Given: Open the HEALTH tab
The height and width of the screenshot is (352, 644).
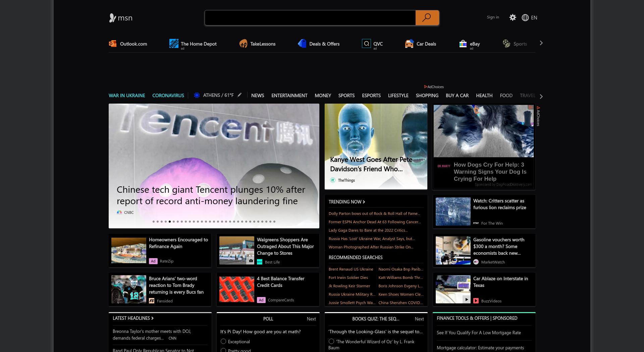Looking at the screenshot, I should click(484, 96).
